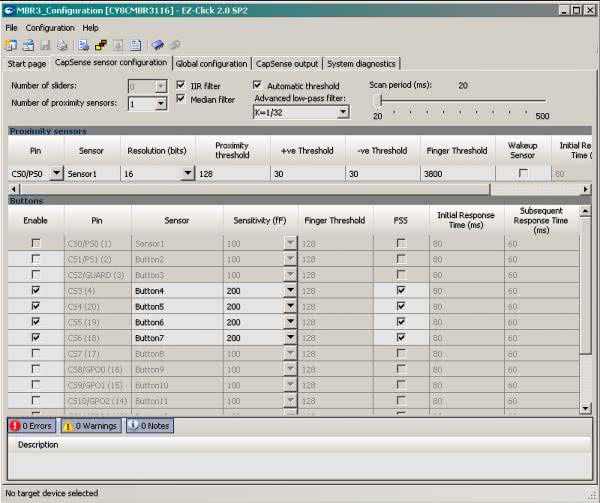Open the System diagnostics tab
600x503 pixels.
[x=361, y=64]
